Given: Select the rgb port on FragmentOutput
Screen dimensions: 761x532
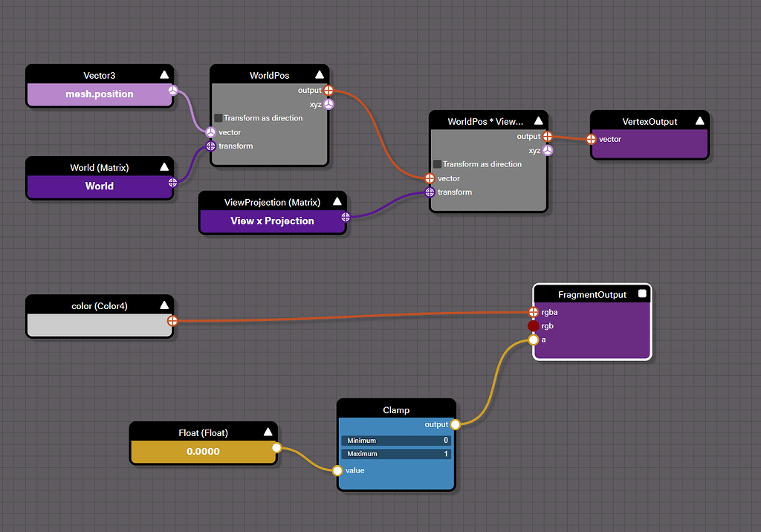Looking at the screenshot, I should [533, 325].
